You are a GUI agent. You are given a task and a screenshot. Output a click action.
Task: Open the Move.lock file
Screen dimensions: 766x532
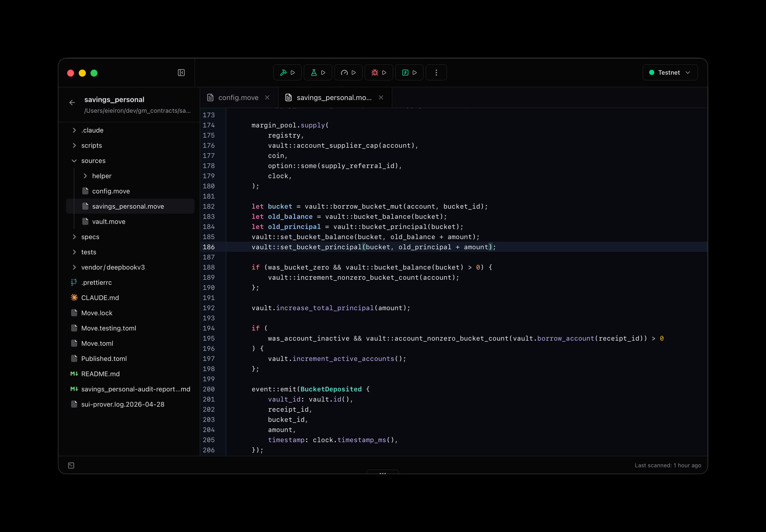pos(130,313)
